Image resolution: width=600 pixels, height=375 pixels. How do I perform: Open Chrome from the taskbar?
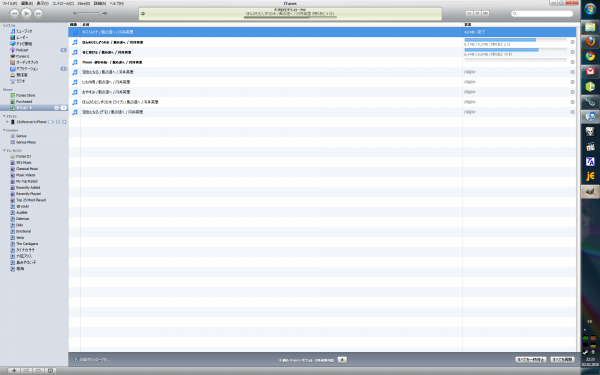coord(590,56)
